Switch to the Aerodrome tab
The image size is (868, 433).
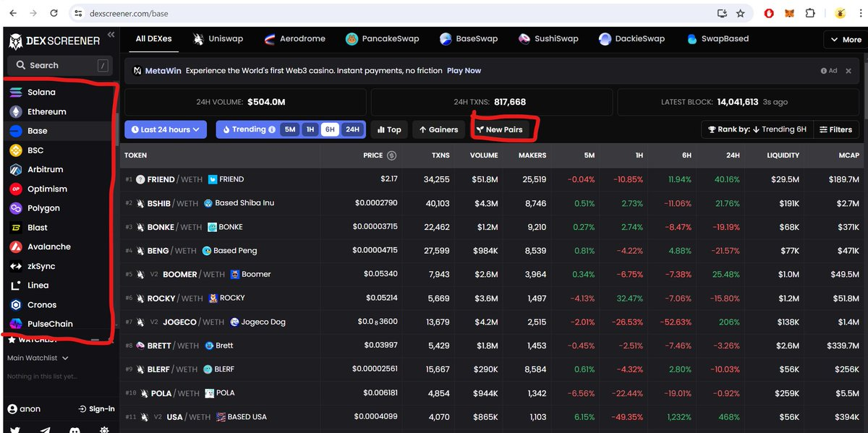[x=295, y=39]
